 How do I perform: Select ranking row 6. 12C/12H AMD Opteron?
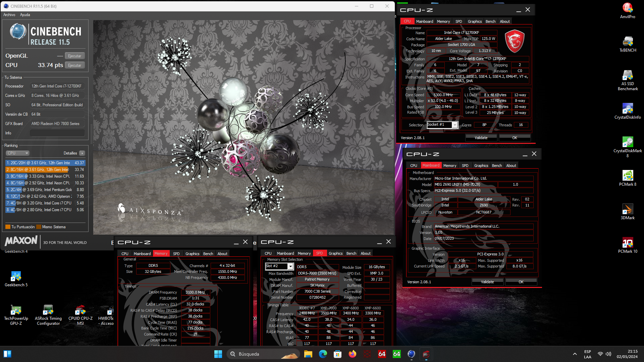[45, 196]
